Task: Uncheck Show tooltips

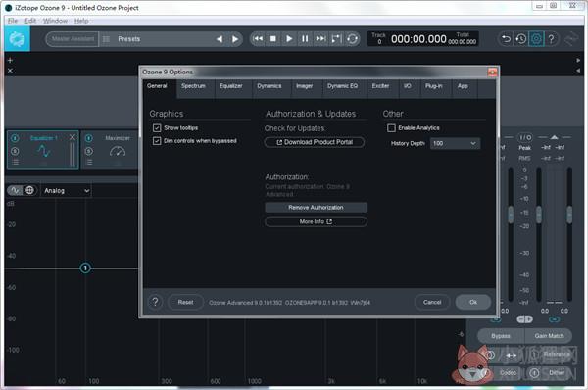Action: pos(157,128)
